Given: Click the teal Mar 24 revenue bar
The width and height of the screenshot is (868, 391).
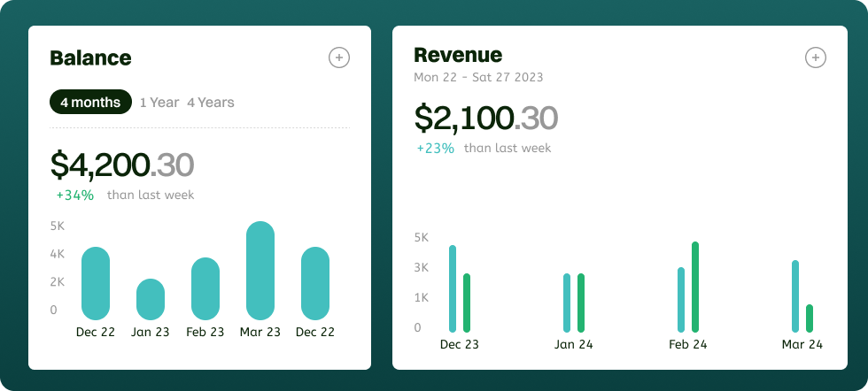Looking at the screenshot, I should click(795, 296).
